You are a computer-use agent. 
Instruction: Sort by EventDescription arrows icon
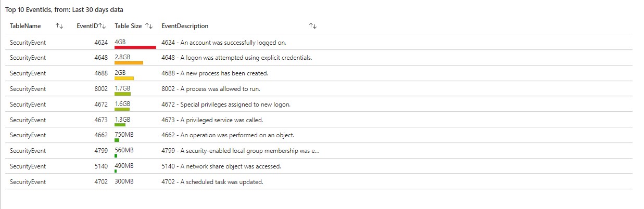pyautogui.click(x=313, y=26)
